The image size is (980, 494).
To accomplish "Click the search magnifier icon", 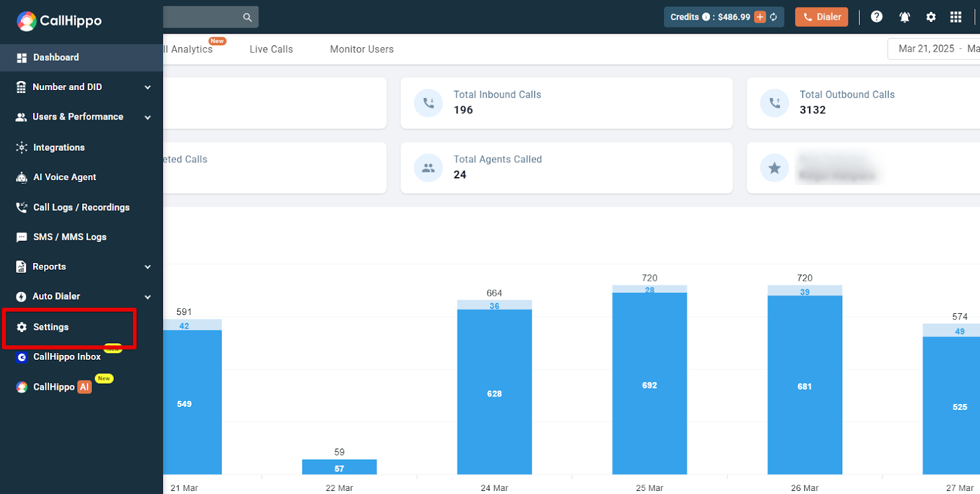I will (x=247, y=17).
